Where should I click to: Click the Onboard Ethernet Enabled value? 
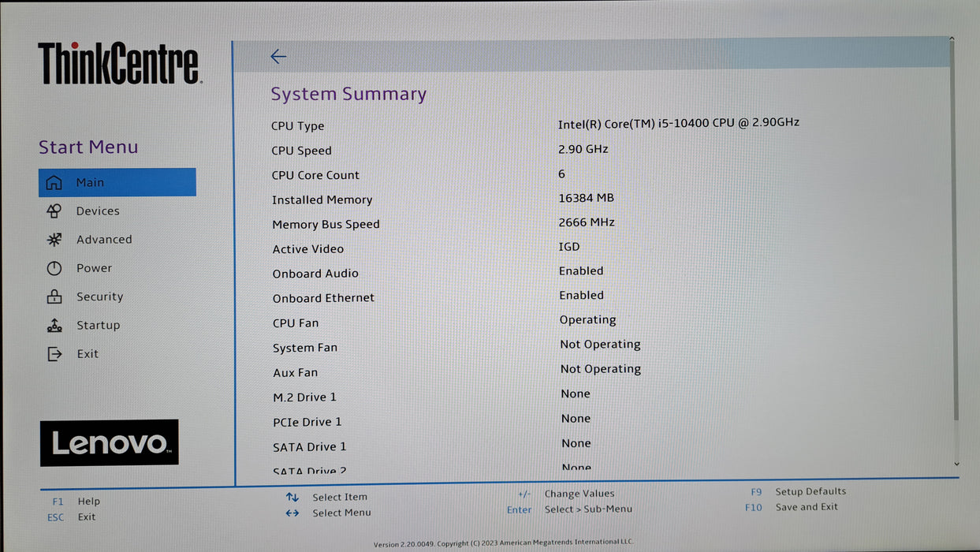tap(582, 295)
